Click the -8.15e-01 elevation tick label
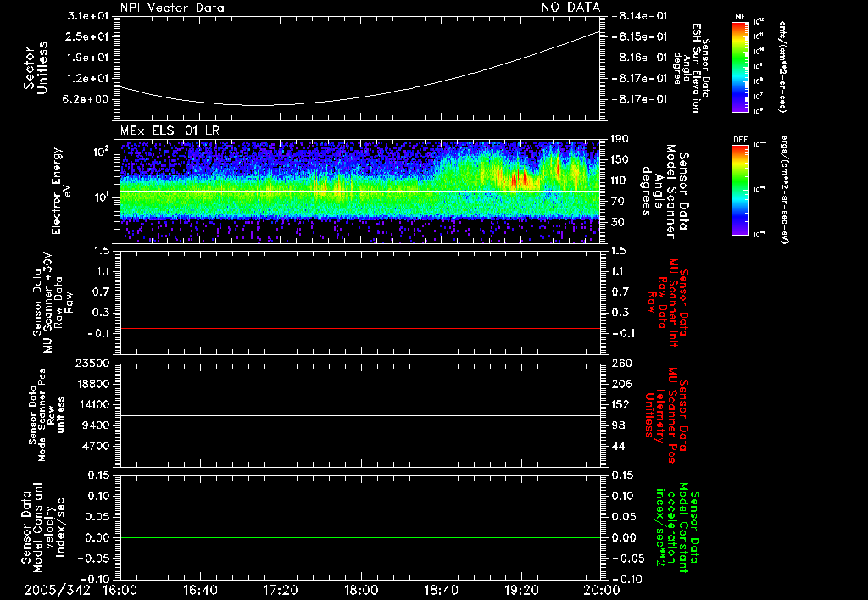Image resolution: width=868 pixels, height=600 pixels. pos(639,36)
